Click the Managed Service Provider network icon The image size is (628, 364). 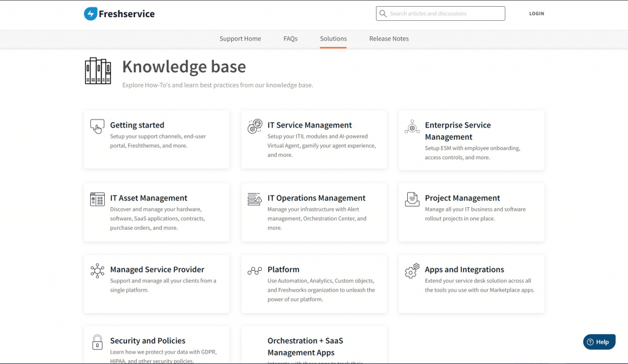(97, 271)
